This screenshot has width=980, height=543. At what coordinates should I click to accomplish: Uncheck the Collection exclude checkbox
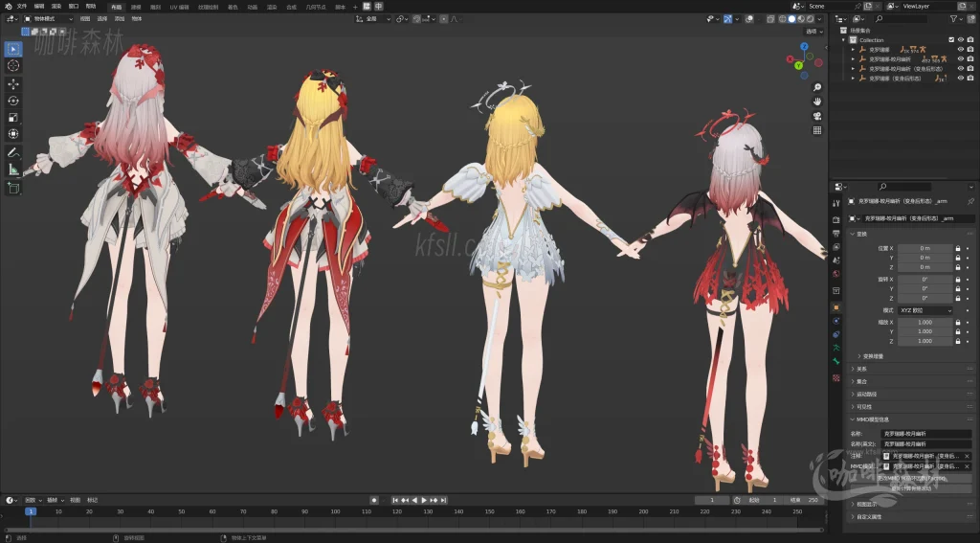pyautogui.click(x=952, y=40)
